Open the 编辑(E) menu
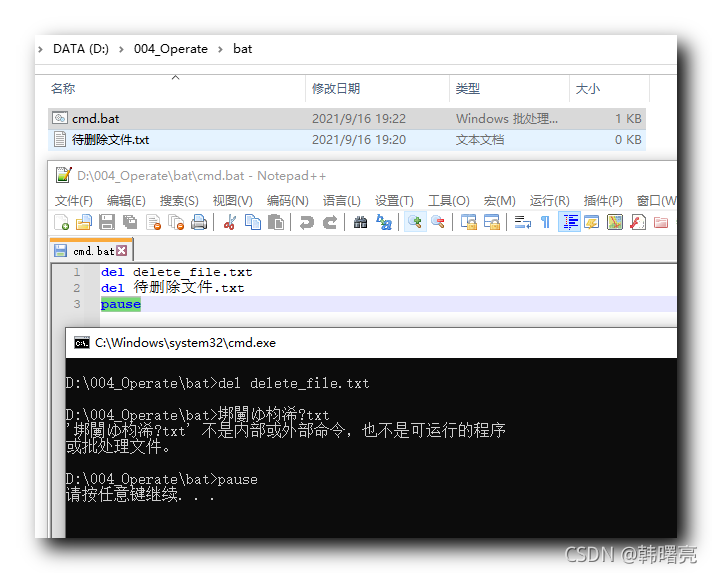Screen dimensions: 712x573 pos(126,201)
